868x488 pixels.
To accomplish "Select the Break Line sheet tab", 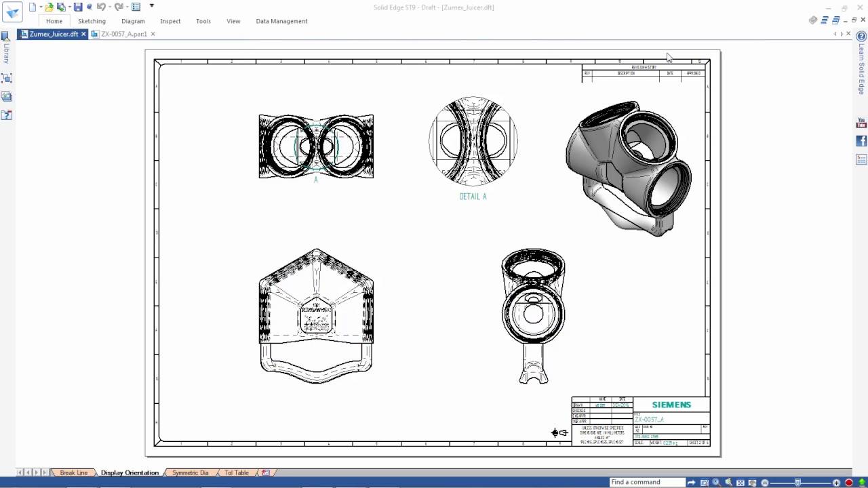I will [73, 472].
